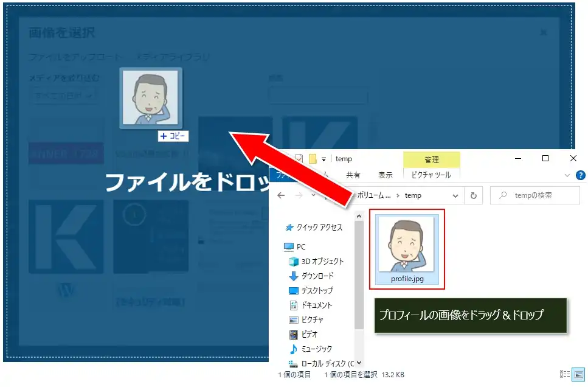Viewport: 588px width, 387px height.
Task: Go to the ピクチャ folder
Action: (312, 320)
